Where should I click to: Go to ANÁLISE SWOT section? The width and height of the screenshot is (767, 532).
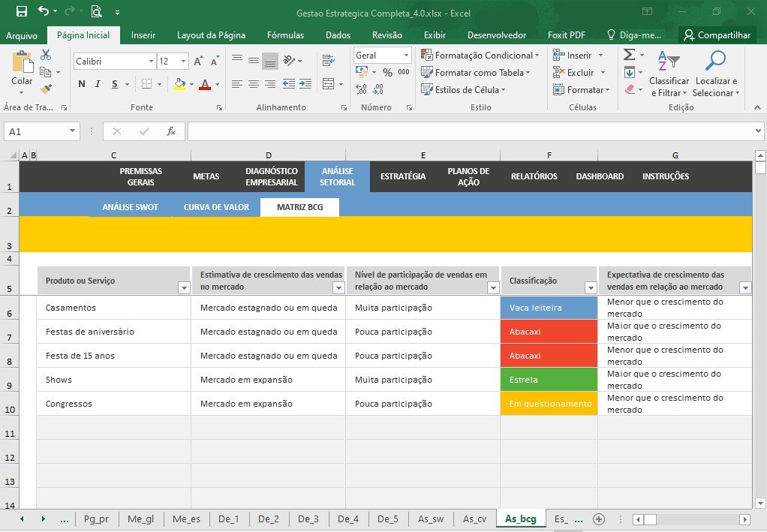(x=130, y=207)
